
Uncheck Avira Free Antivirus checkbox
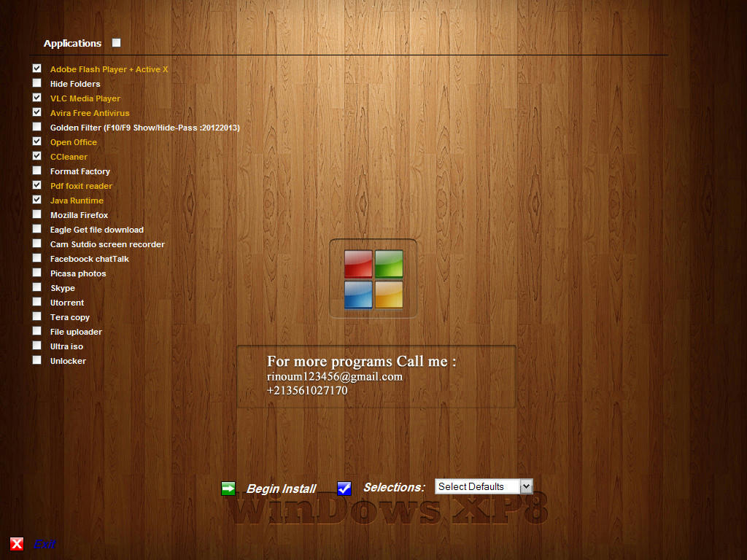tap(36, 112)
